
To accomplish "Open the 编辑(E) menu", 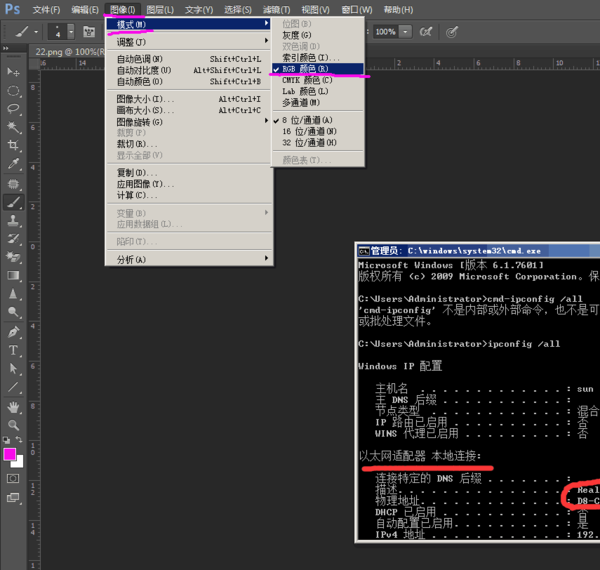I will click(85, 10).
